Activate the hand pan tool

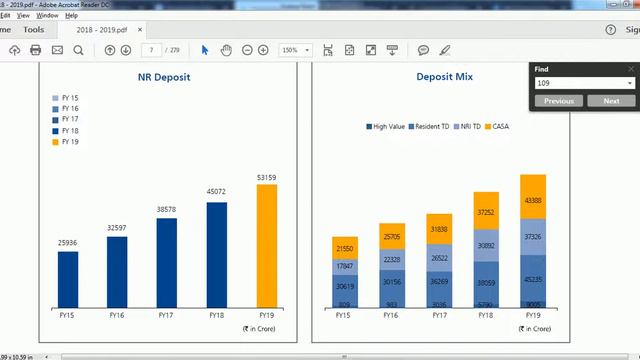226,50
